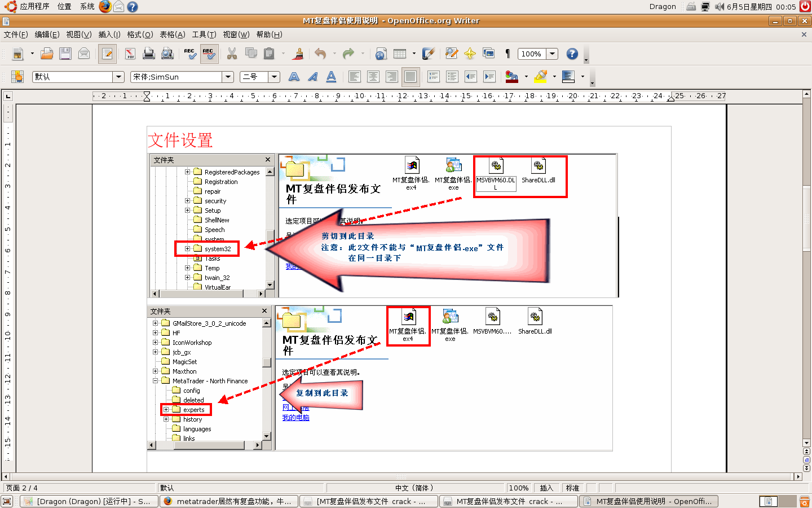Turn on numbered list
This screenshot has width=812, height=508.
click(433, 77)
